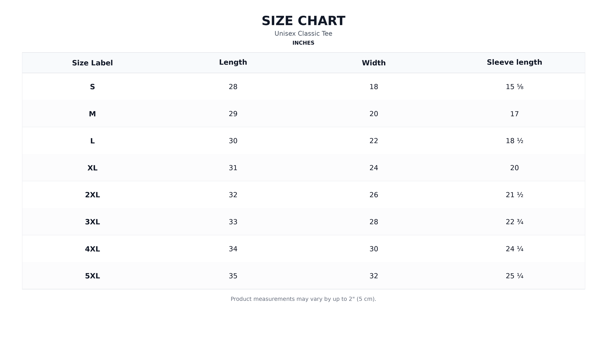Select the L size row label
Image resolution: width=607 pixels, height=364 pixels.
pos(92,141)
